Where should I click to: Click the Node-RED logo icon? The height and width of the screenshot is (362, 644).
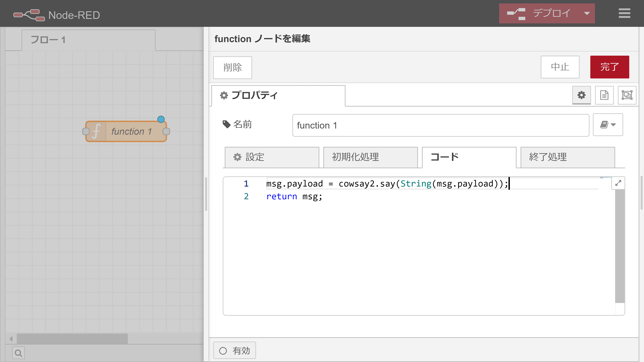pos(29,15)
